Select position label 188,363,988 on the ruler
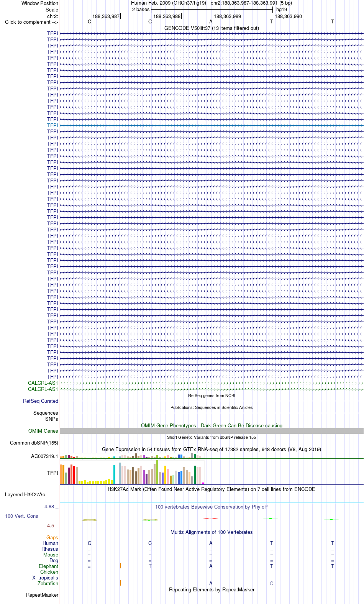 (x=167, y=16)
